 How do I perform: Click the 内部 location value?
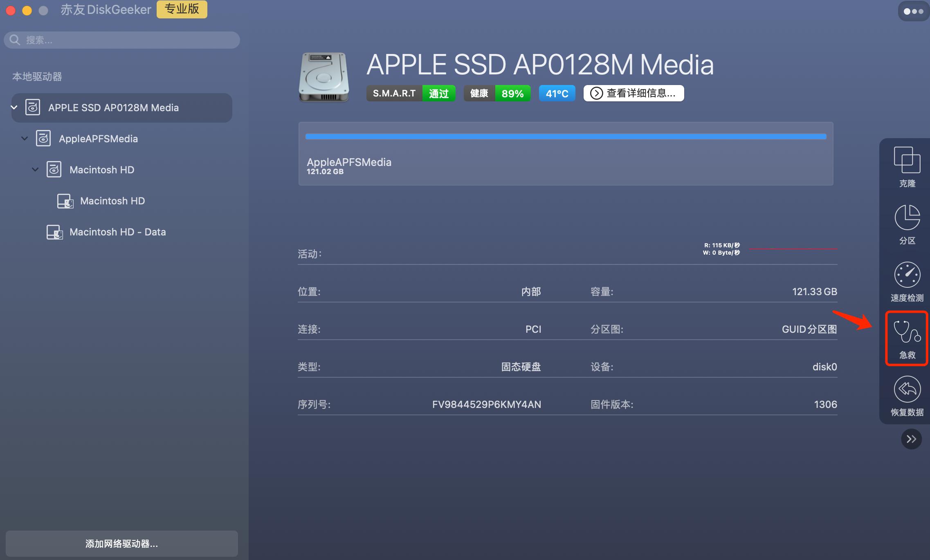click(531, 291)
